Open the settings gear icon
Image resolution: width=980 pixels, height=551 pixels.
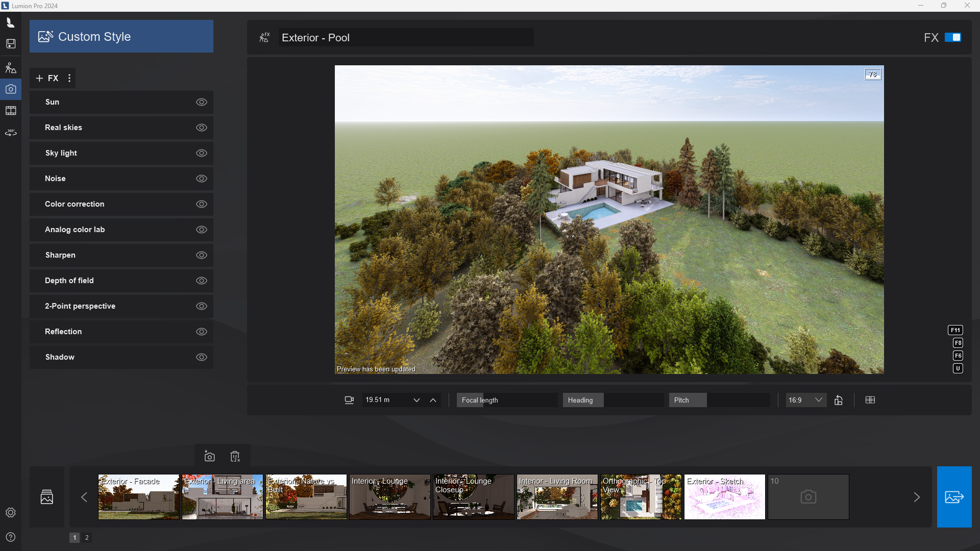pyautogui.click(x=11, y=512)
